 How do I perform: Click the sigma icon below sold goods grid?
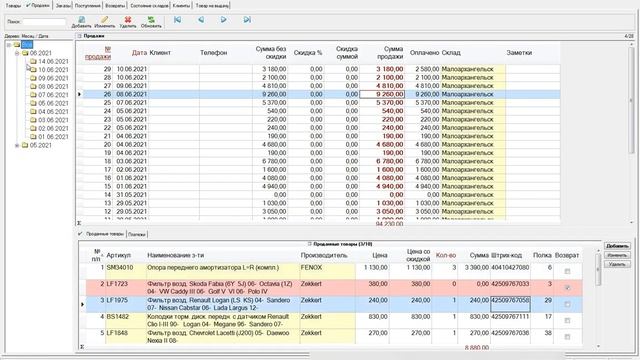[x=82, y=347]
